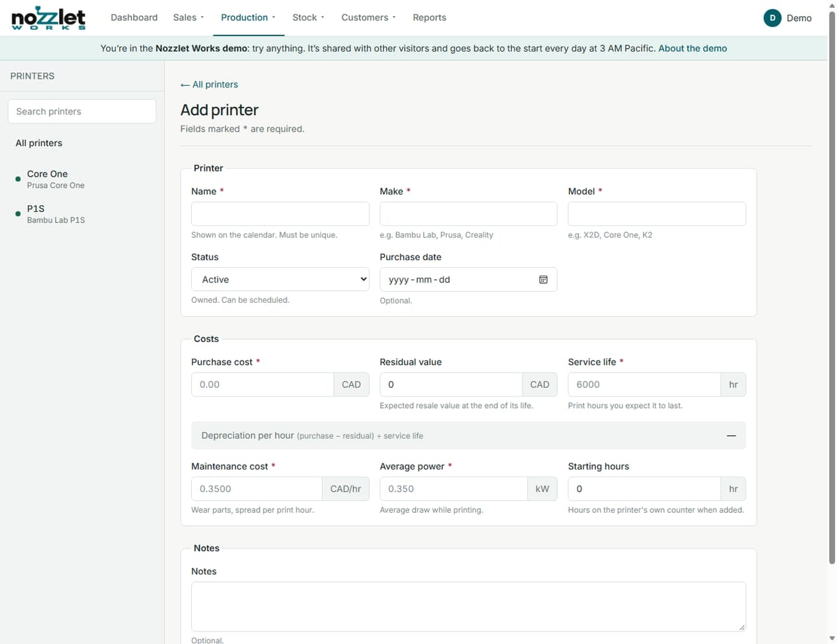Click the 'e.g. Bambu Lab, Prusa, Creality' hint

436,235
